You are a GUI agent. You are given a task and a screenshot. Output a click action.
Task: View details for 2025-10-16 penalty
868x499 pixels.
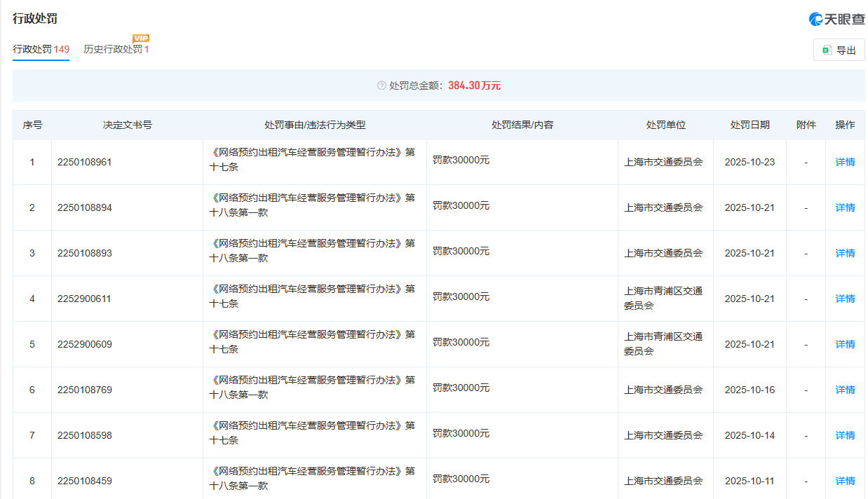pyautogui.click(x=845, y=390)
